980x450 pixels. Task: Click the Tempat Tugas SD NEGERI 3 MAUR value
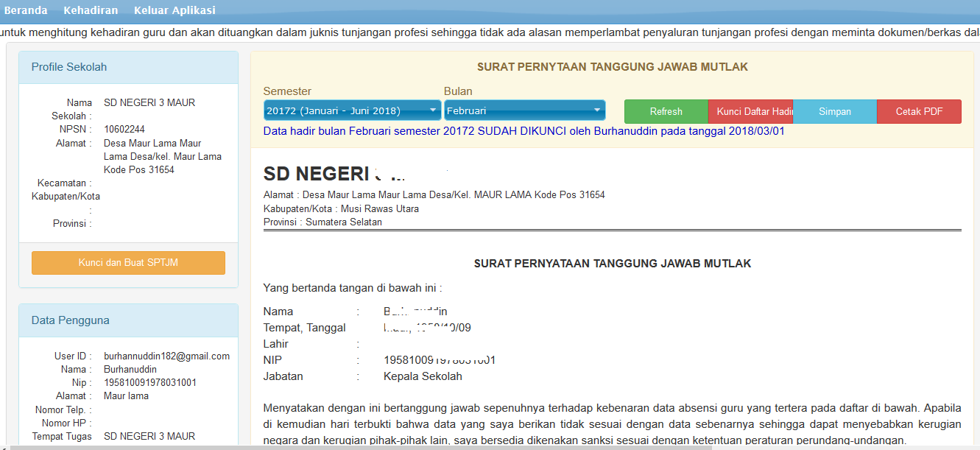point(149,437)
